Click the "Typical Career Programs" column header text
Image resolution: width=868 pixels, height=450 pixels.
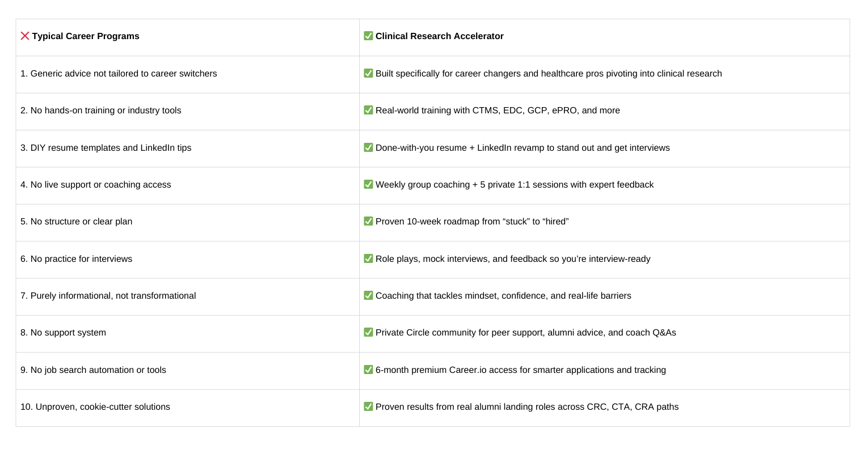(x=86, y=36)
